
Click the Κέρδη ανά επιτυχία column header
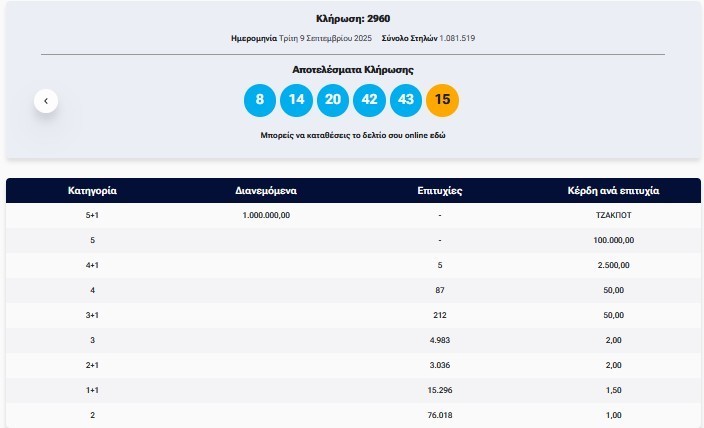[614, 190]
